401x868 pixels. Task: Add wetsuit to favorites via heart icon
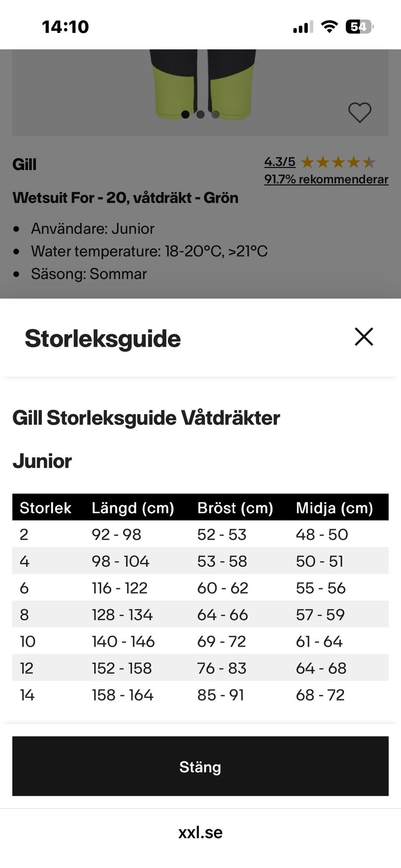click(x=360, y=113)
